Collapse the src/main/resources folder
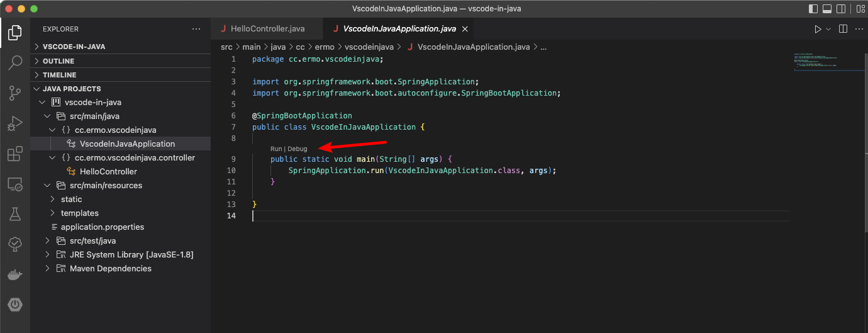Screen dimensions: 868x333 point(47,185)
